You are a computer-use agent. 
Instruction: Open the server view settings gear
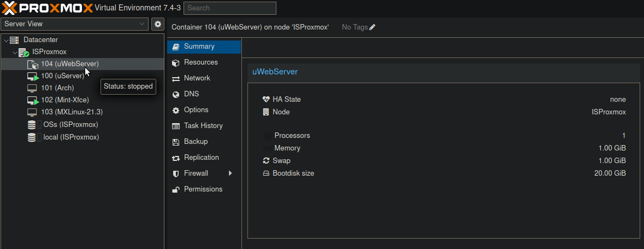pyautogui.click(x=158, y=24)
